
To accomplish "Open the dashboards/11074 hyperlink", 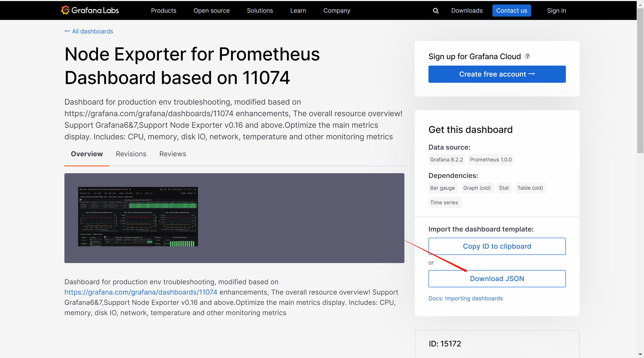I will [141, 292].
